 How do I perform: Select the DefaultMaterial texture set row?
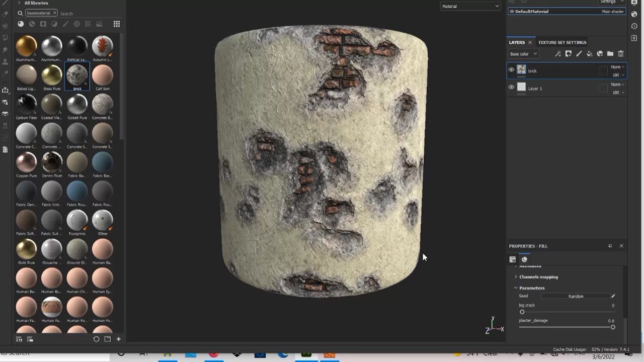tap(567, 11)
